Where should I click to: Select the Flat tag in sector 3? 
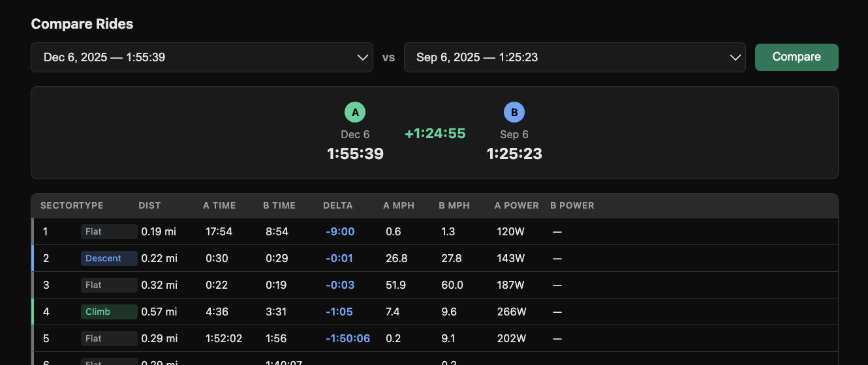pyautogui.click(x=108, y=285)
